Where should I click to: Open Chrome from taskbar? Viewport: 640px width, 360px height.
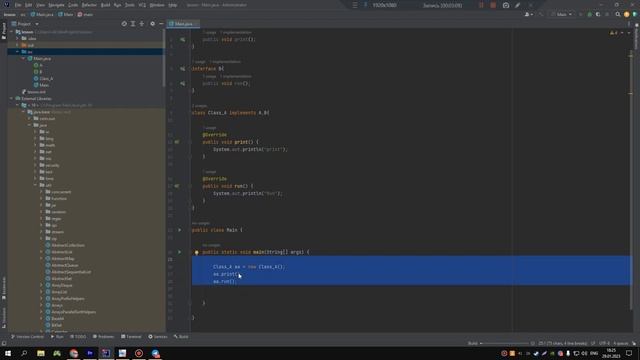tap(73, 353)
